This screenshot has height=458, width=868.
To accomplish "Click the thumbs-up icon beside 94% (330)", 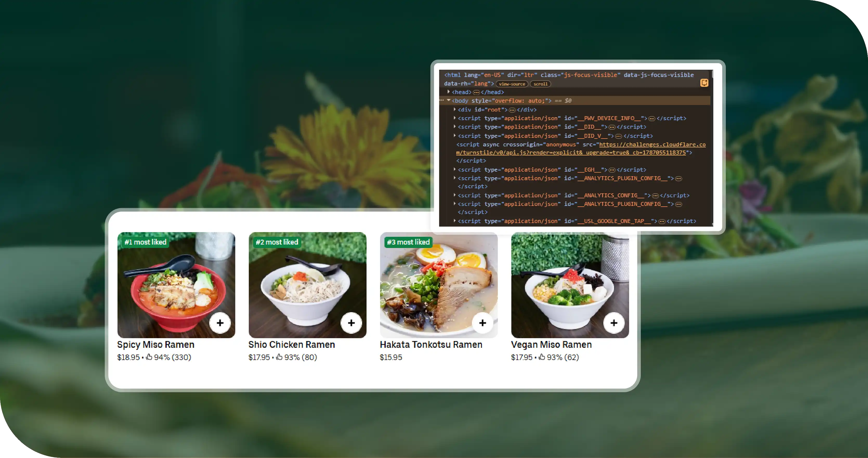I will (x=149, y=357).
